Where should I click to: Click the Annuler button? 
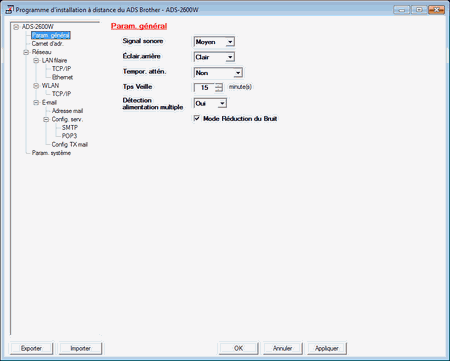(282, 348)
